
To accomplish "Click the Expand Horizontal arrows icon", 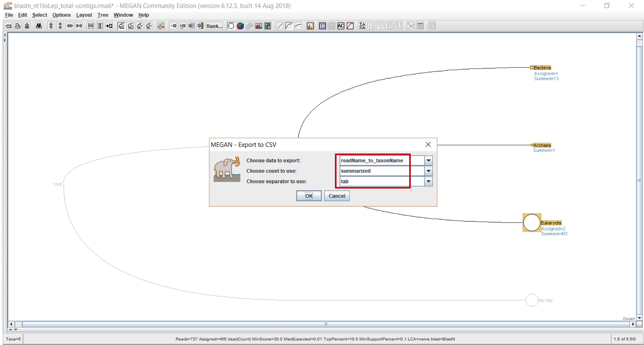I will point(70,26).
